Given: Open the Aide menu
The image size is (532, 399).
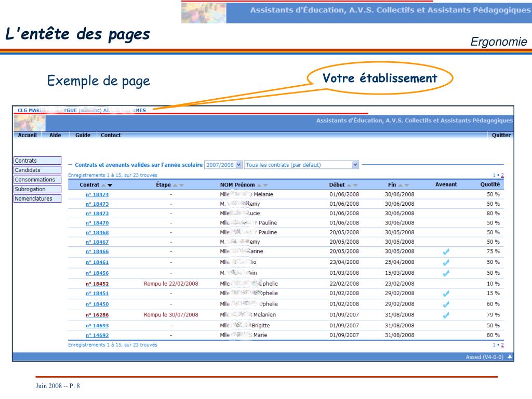Looking at the screenshot, I should click(55, 135).
